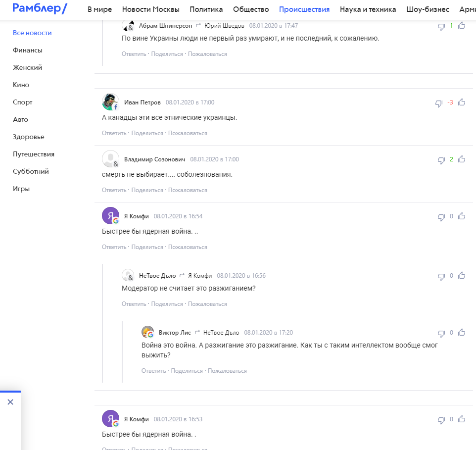This screenshot has height=450, width=476.
Task: Open the Происшествия section
Action: pos(304,9)
